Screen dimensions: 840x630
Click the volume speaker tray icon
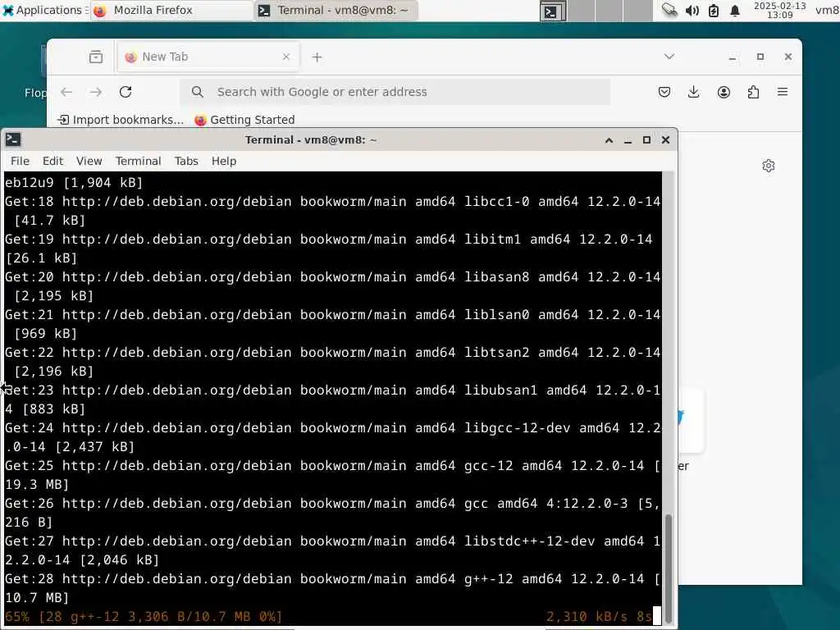692,11
